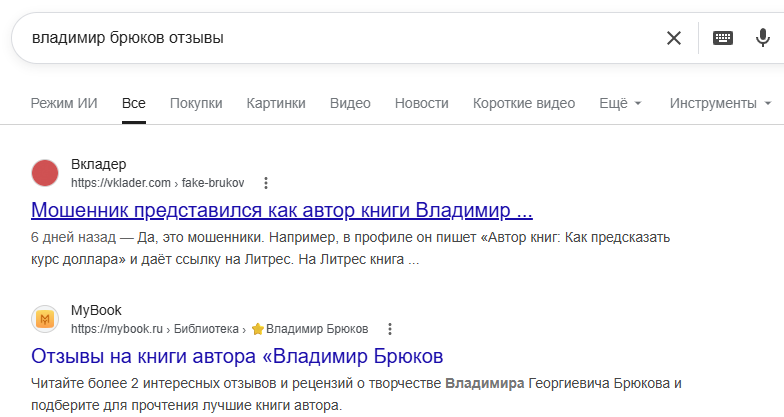Open the Покупки tab

coord(196,103)
